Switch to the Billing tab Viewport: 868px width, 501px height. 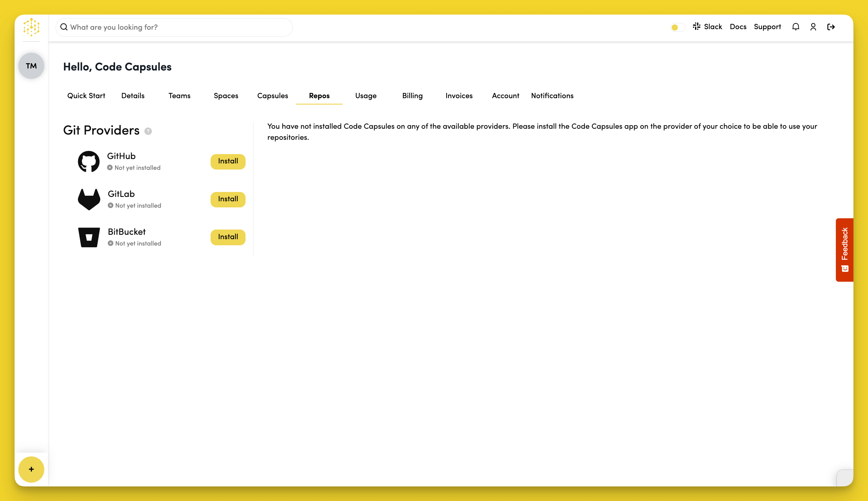pos(412,96)
